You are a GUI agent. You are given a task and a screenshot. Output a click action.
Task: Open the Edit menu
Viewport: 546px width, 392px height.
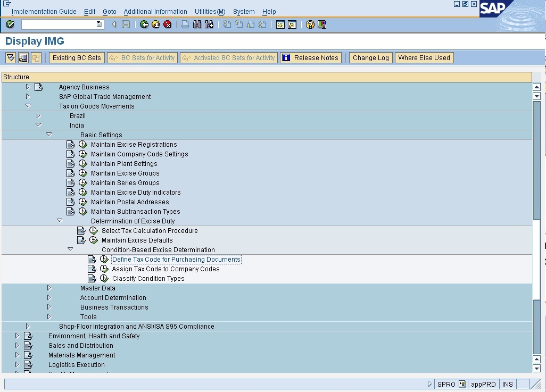[89, 12]
